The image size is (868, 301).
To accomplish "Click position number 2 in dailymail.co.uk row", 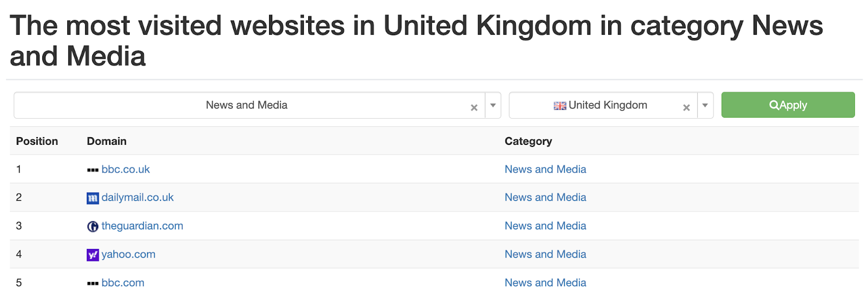I will click(x=19, y=197).
